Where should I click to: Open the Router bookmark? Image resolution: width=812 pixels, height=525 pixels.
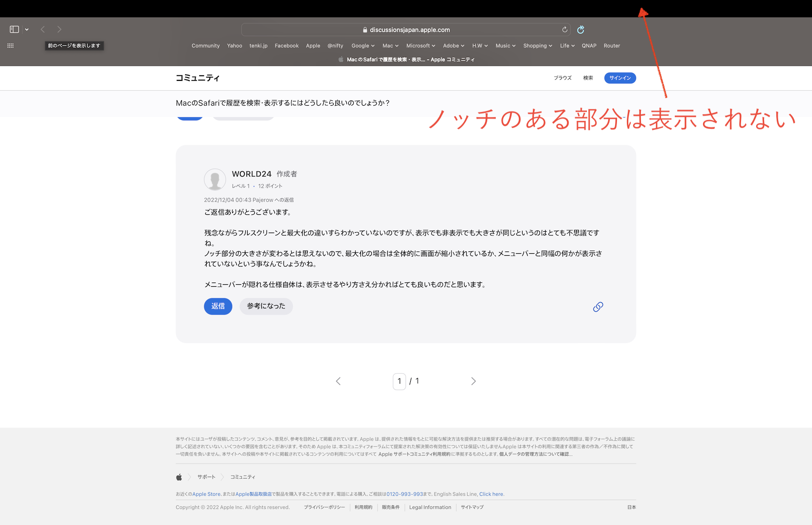point(612,46)
